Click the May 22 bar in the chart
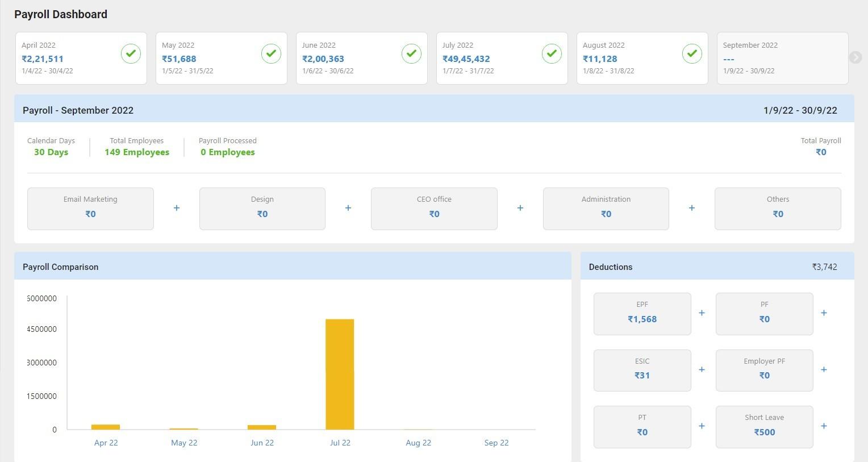Image resolution: width=868 pixels, height=462 pixels. (184, 429)
